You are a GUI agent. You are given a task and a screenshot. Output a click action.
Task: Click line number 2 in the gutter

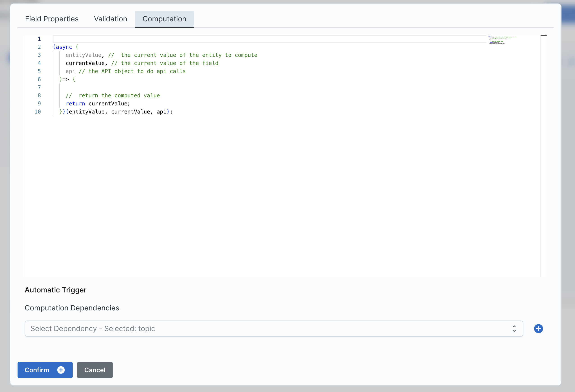pos(39,47)
